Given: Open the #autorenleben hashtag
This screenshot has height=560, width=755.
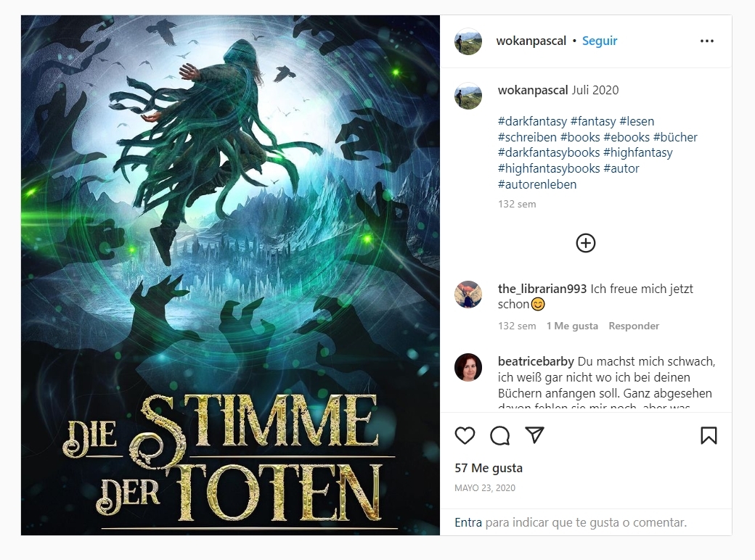Looking at the screenshot, I should (x=537, y=184).
